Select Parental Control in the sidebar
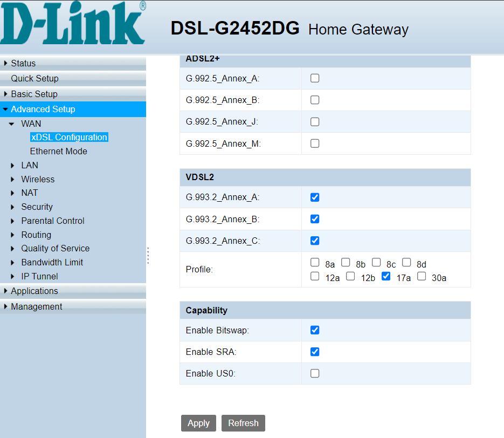Image resolution: width=504 pixels, height=438 pixels. [x=53, y=221]
